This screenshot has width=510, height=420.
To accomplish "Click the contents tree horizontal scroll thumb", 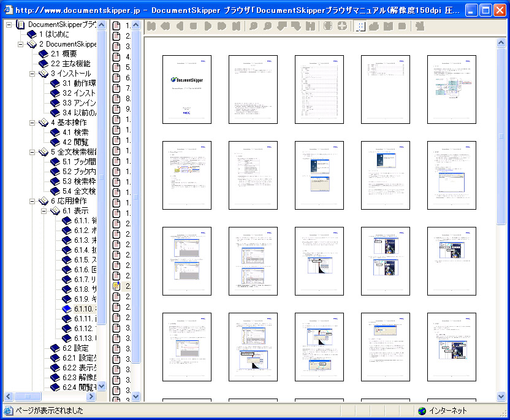I will (x=28, y=396).
